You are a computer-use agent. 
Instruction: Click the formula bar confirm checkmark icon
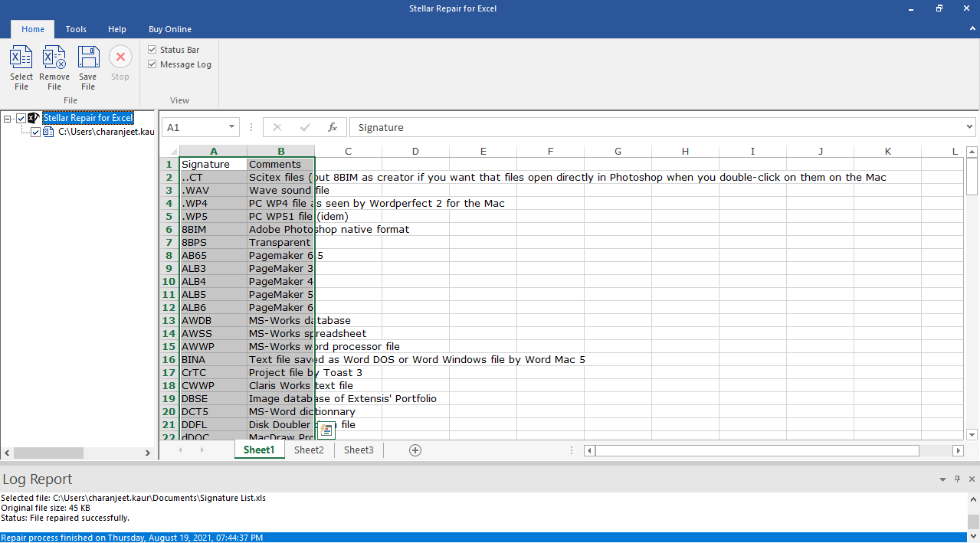(305, 127)
